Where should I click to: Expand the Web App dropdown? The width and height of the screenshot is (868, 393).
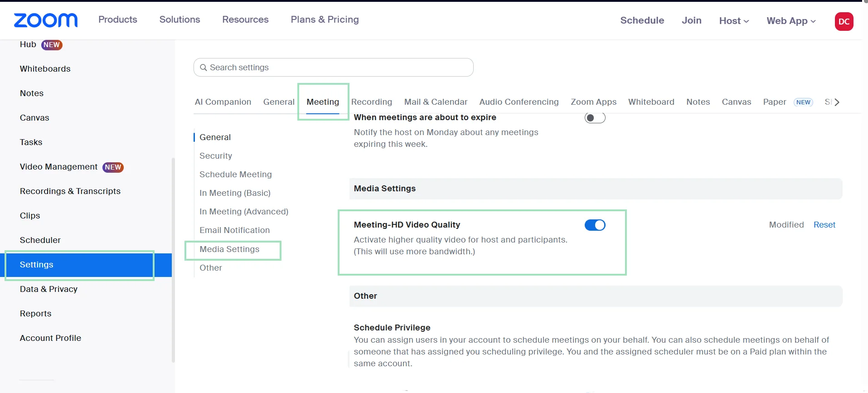click(x=791, y=20)
